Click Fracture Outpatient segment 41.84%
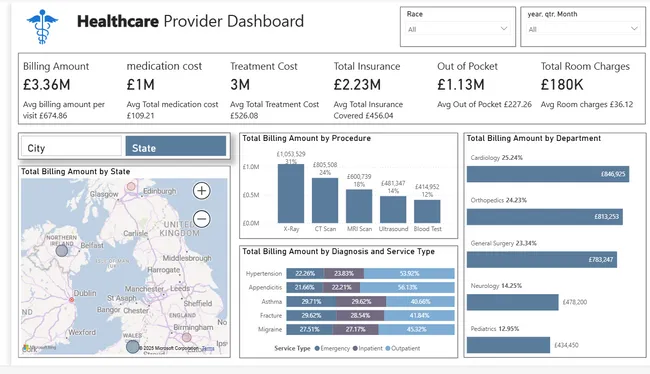Viewport: 650px width, 374px height. pos(420,316)
